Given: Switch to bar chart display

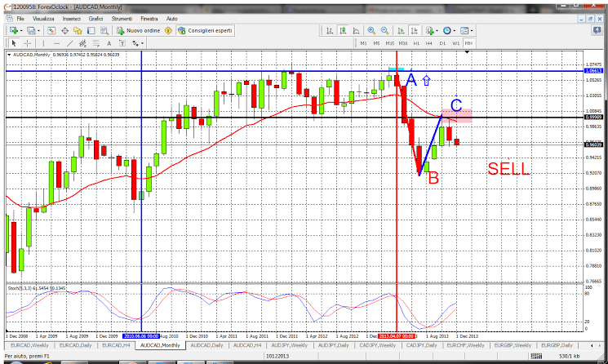Looking at the screenshot, I should click(x=330, y=30).
